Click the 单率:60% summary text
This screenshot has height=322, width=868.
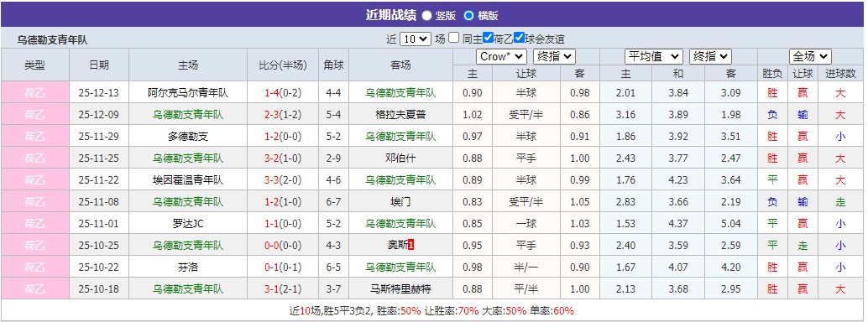click(552, 310)
